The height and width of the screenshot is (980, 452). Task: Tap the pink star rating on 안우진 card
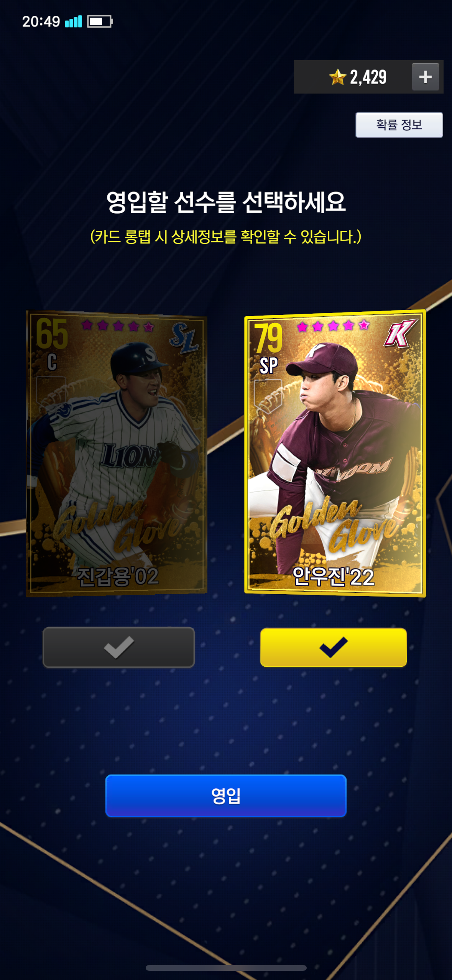(x=333, y=326)
